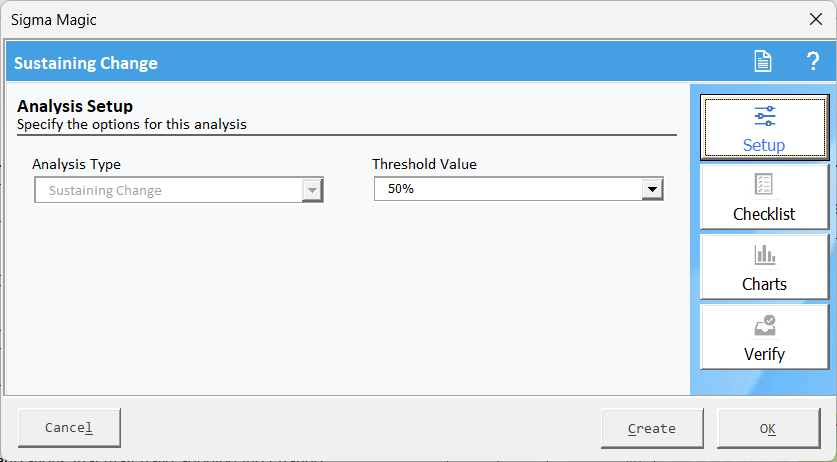
Task: Switch to the Setup tab label
Action: (x=764, y=145)
